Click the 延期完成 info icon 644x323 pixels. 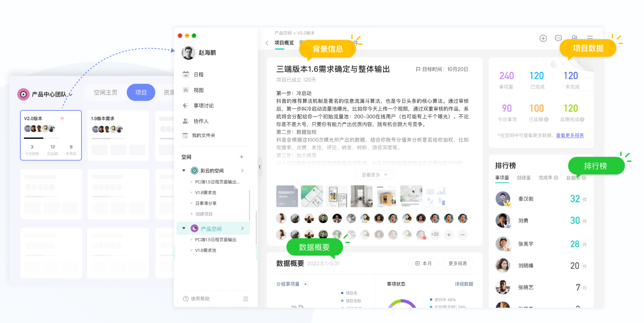point(582,120)
